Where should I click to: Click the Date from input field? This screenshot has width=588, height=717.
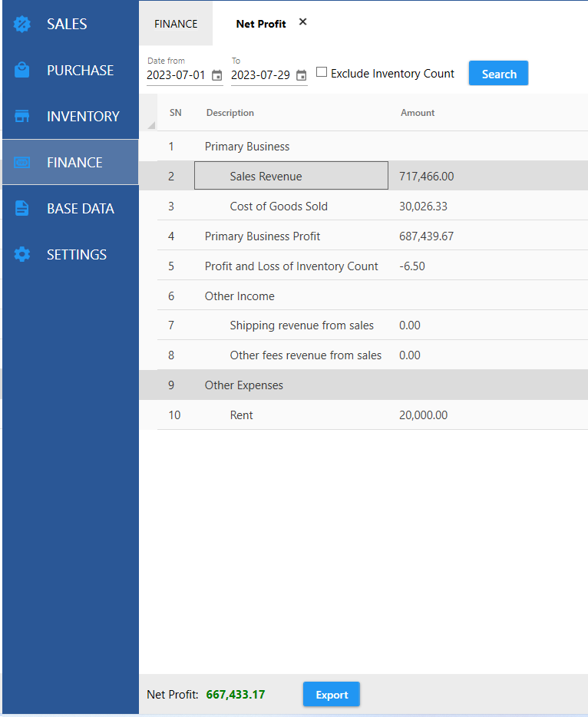pos(177,75)
